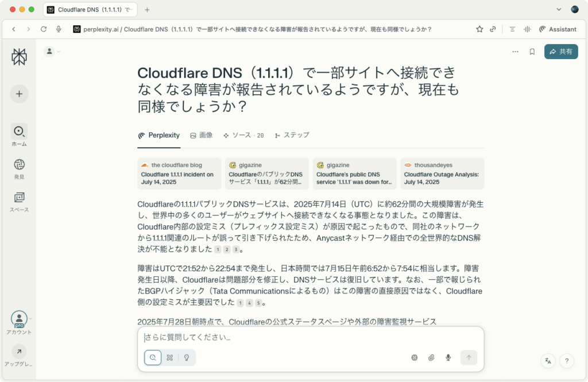Screen dimensions: 588x382
Task: Click the 共有 share button
Action: pos(561,52)
